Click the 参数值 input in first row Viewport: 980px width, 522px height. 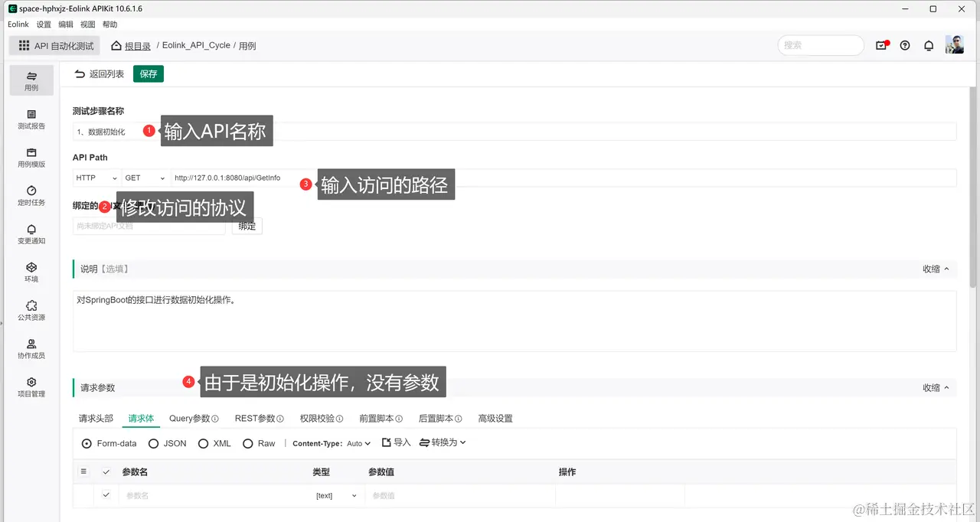pyautogui.click(x=459, y=496)
